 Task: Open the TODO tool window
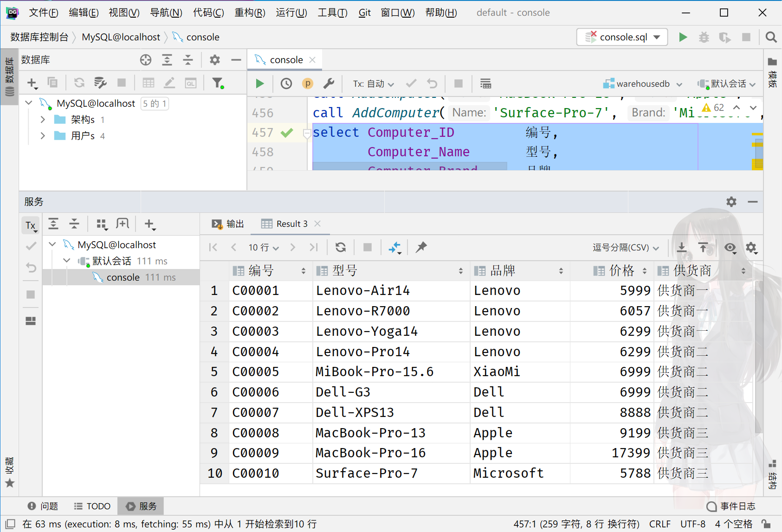tap(92, 506)
